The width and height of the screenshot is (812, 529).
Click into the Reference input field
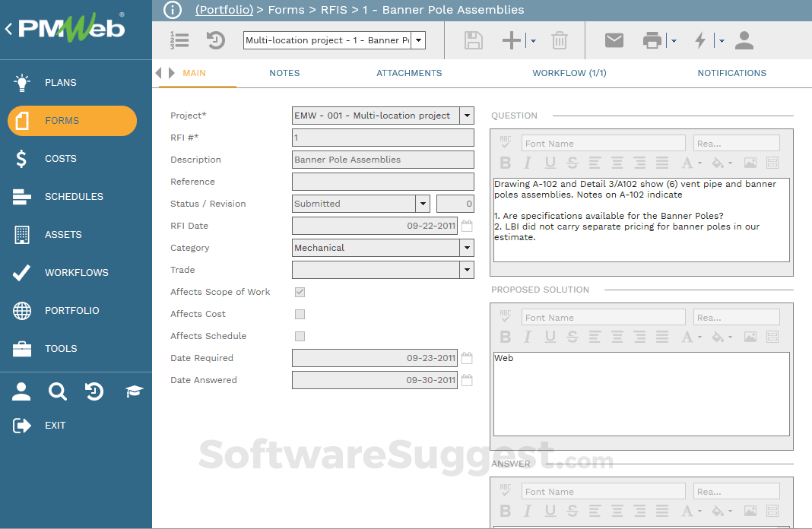click(382, 182)
